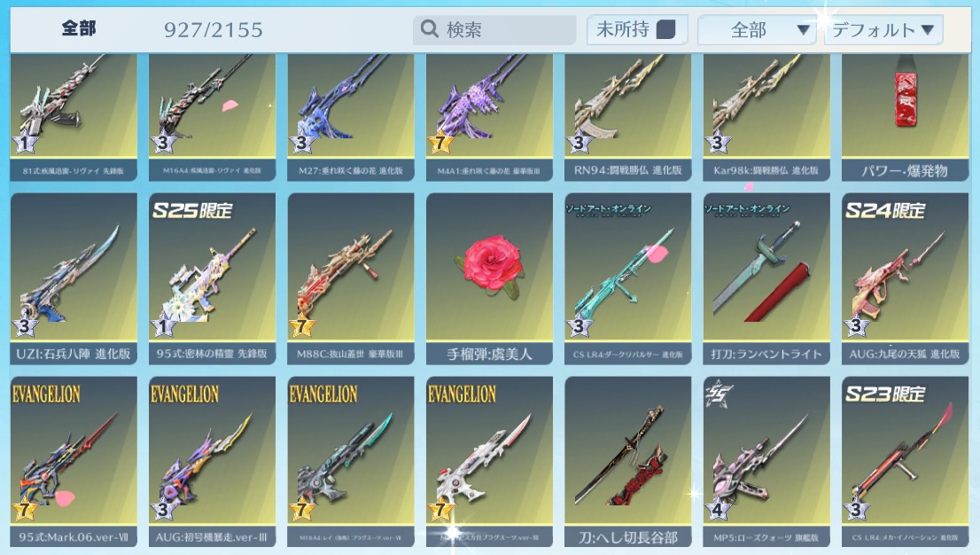Pick the 打刀:ランベントライト sword skin
980x555 pixels.
(x=766, y=278)
